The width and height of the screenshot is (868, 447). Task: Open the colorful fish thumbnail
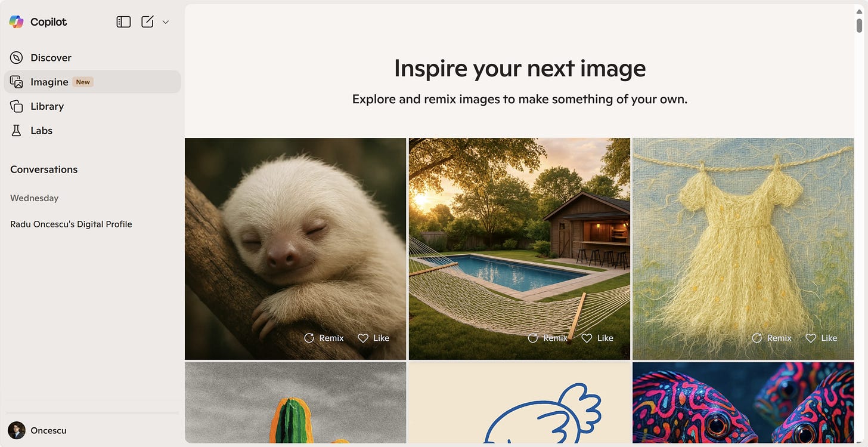click(x=743, y=403)
